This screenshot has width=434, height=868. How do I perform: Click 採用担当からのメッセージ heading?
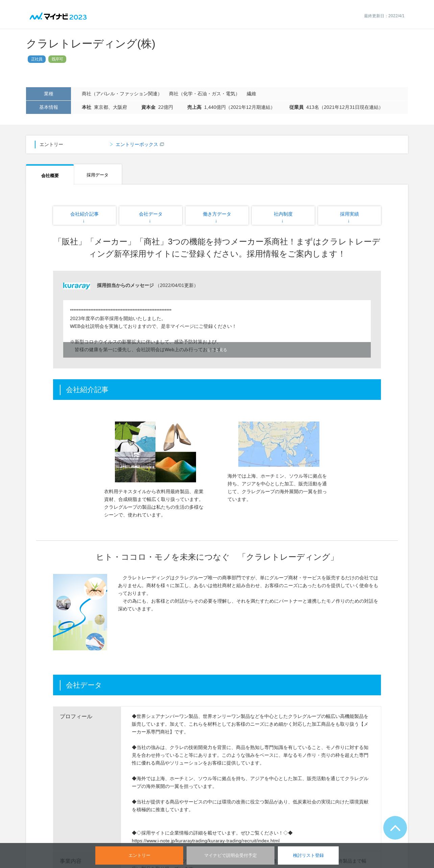point(125,285)
